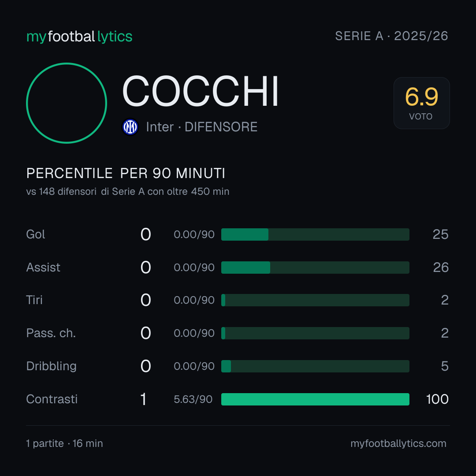Image resolution: width=476 pixels, height=476 pixels.
Task: Click the Contrasti full percentile bar
Action: [x=315, y=399]
